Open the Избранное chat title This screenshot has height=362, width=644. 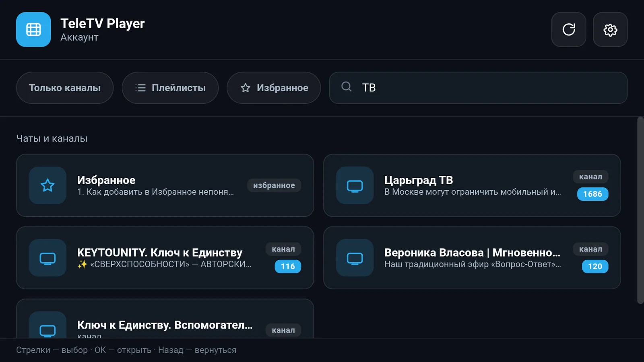pyautogui.click(x=106, y=180)
